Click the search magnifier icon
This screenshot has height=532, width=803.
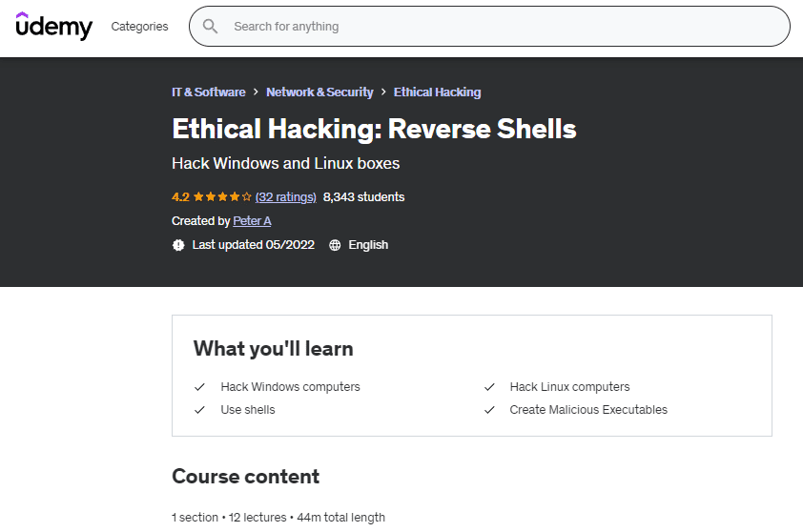211,27
